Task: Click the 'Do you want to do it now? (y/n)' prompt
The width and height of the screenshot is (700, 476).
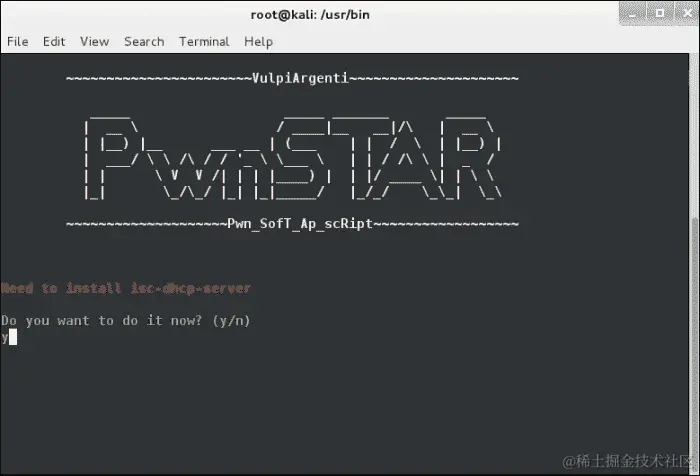Action: click(x=125, y=321)
